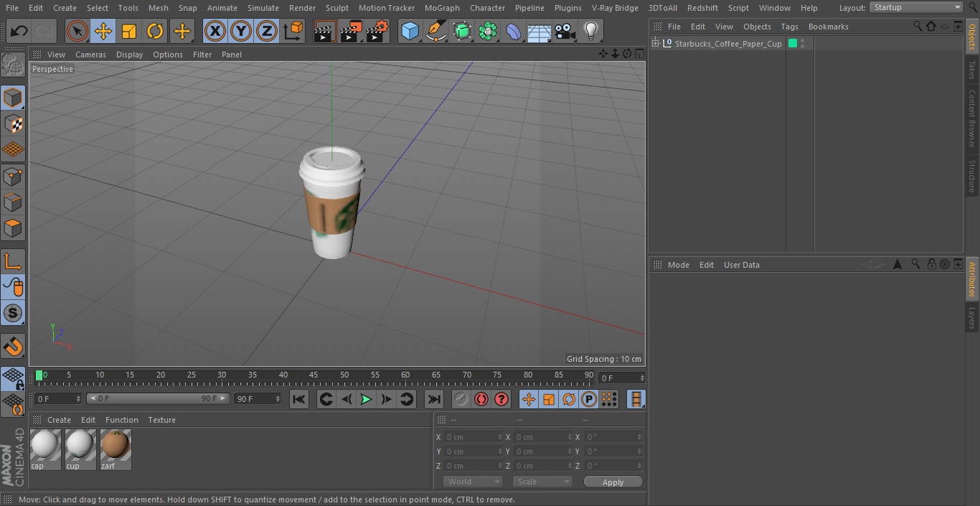Add a camera object
The width and height of the screenshot is (980, 506).
[x=565, y=31]
